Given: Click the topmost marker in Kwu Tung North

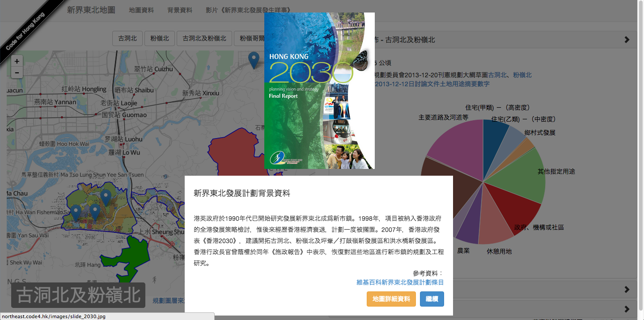Looking at the screenshot, I should pos(106,198).
